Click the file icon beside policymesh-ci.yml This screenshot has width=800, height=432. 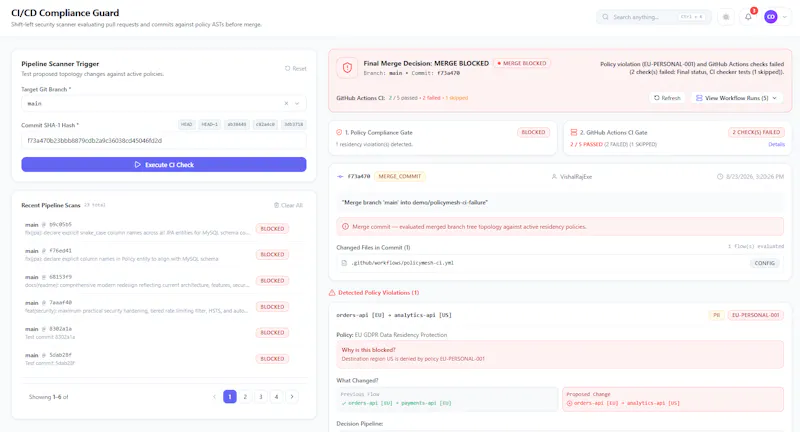click(x=344, y=263)
